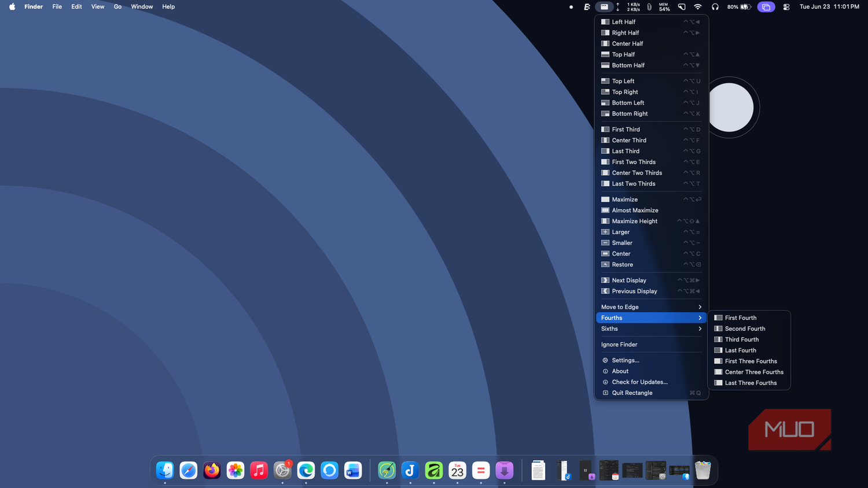The height and width of the screenshot is (488, 868).
Task: Choose Right Half in the Rectangle menu
Action: coord(652,33)
